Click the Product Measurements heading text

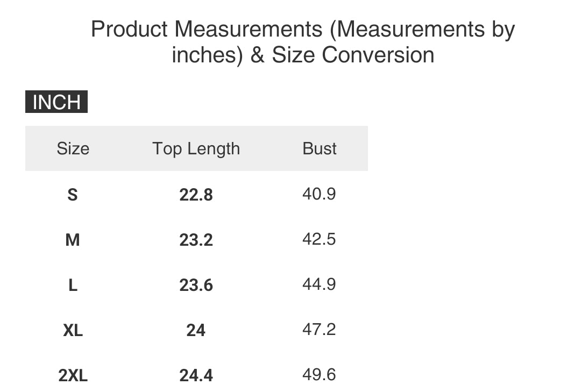[303, 42]
